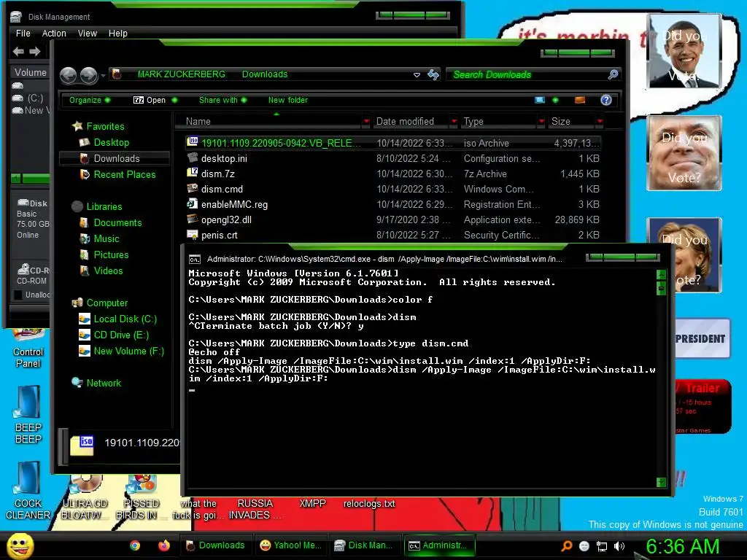Click the Downloads taskbar button
This screenshot has height=560, width=747.
[x=216, y=545]
